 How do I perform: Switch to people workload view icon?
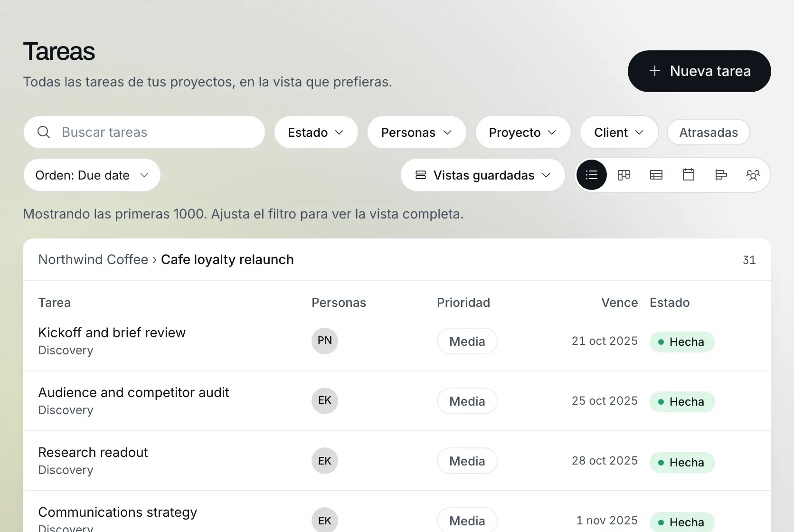click(x=753, y=175)
